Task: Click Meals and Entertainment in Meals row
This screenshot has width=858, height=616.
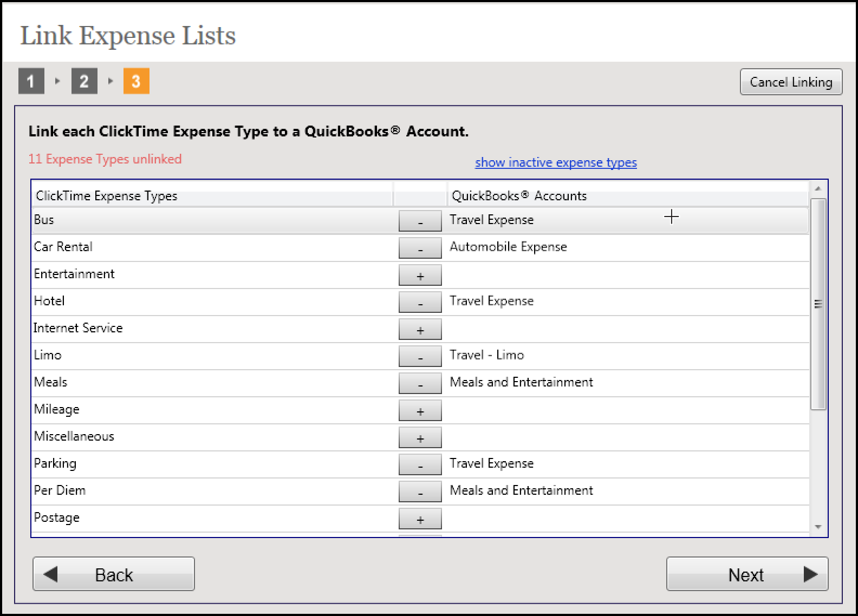Action: [521, 382]
